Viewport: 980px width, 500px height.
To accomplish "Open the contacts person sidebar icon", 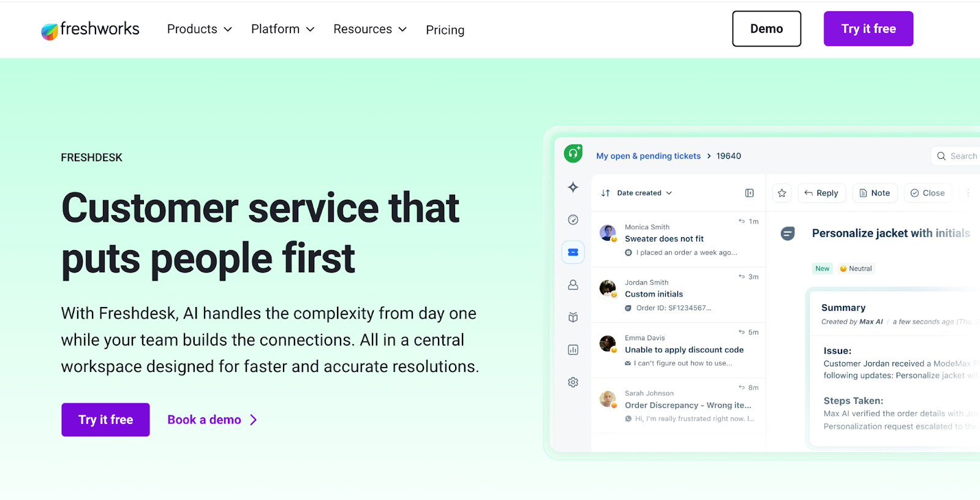I will 573,285.
